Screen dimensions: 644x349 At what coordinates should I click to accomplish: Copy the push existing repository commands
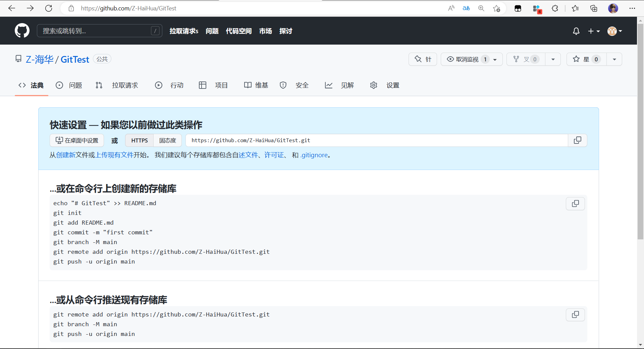click(x=575, y=314)
